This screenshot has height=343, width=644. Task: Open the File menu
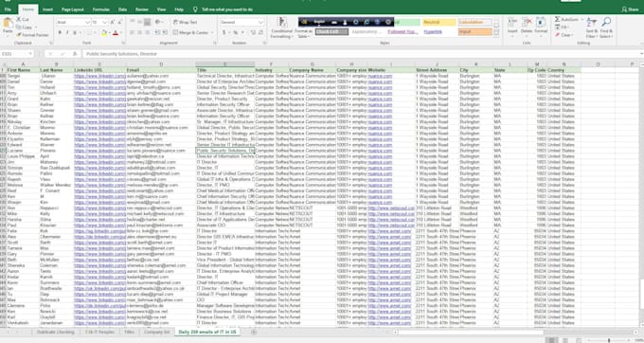[x=8, y=9]
